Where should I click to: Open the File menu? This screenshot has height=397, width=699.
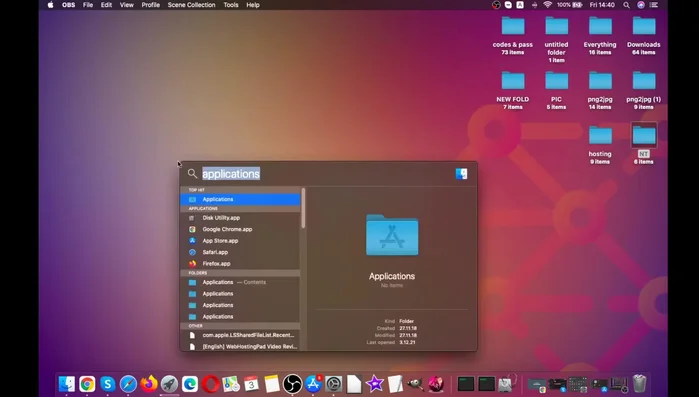pos(88,5)
